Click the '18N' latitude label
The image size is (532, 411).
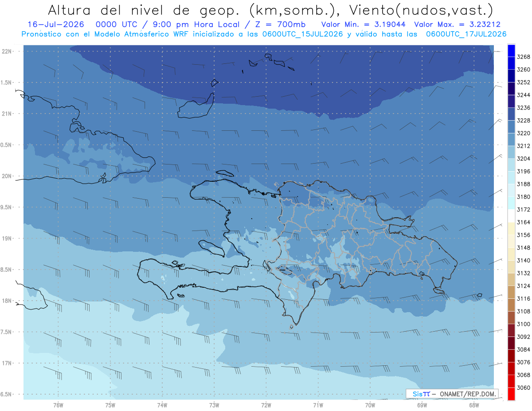tap(7, 301)
